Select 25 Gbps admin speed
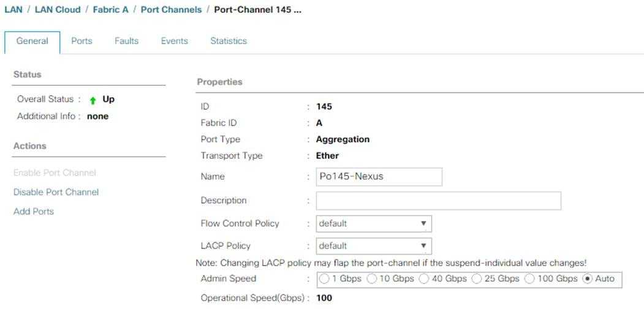Image resolution: width=644 pixels, height=324 pixels. coord(477,279)
